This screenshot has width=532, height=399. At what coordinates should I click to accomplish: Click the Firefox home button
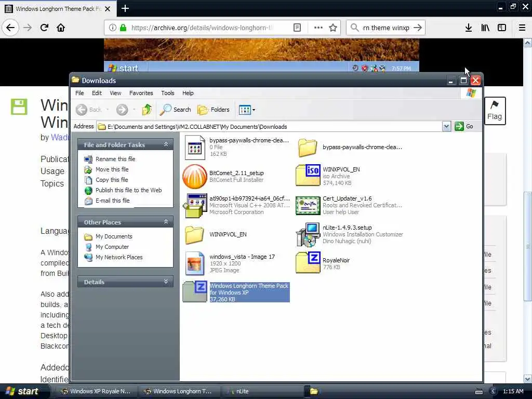click(x=61, y=28)
